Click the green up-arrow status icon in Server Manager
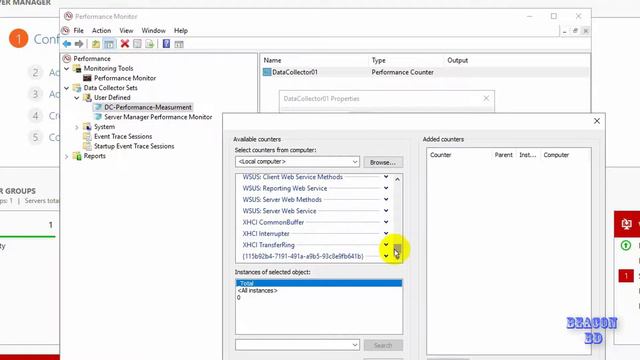Image resolution: width=640 pixels, height=360 pixels. click(626, 245)
